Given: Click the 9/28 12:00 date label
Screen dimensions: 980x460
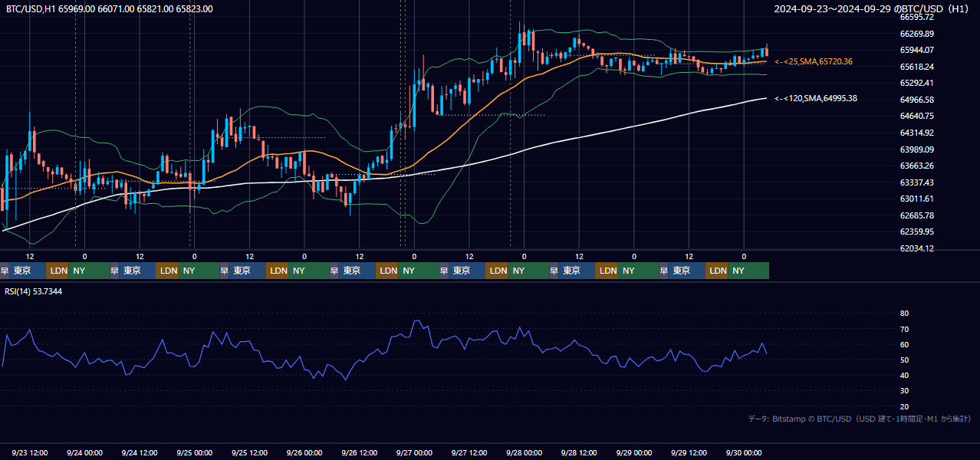Looking at the screenshot, I should pos(580,452).
